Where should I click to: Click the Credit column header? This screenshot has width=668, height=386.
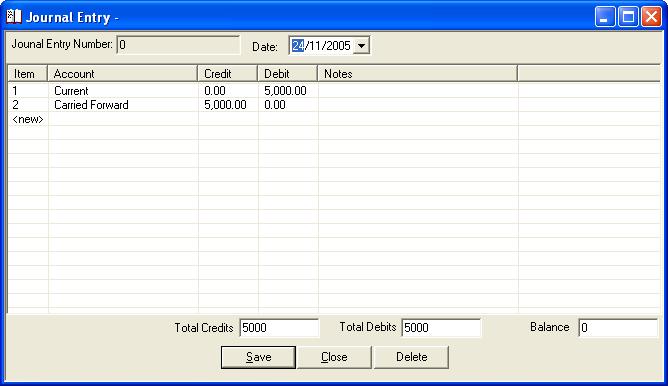[227, 74]
